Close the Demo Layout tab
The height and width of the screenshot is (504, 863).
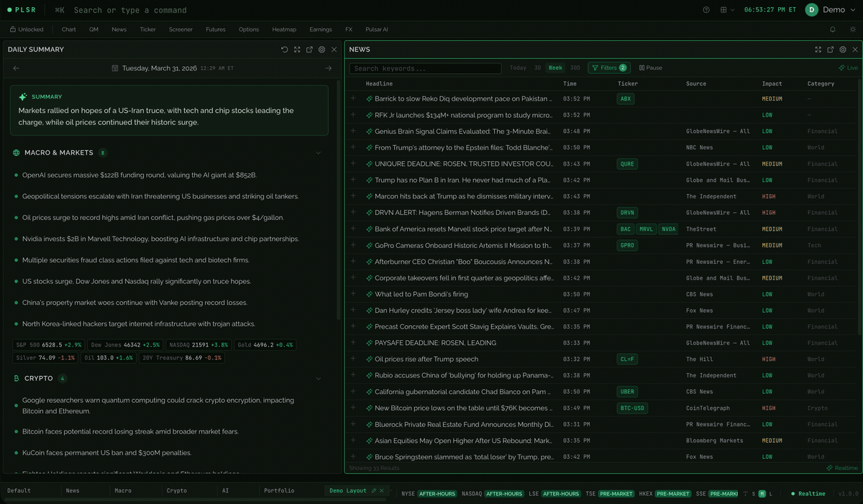coord(382,491)
